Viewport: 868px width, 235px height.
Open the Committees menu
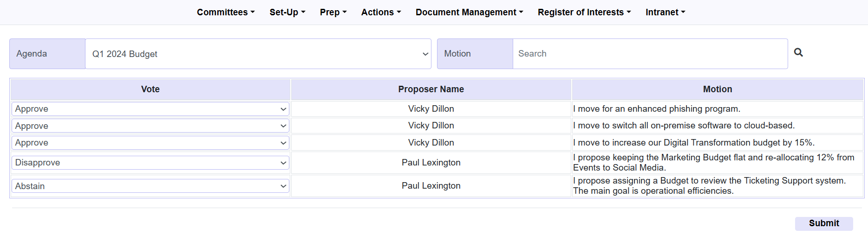[x=226, y=12]
